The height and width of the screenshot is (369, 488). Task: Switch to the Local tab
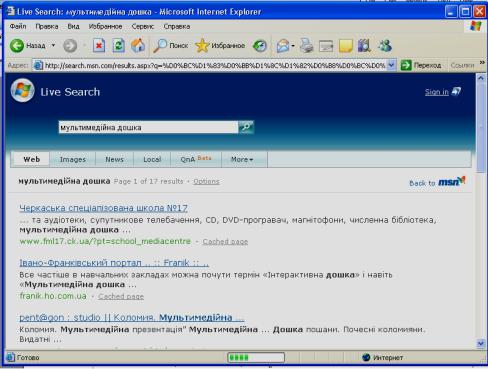click(152, 159)
